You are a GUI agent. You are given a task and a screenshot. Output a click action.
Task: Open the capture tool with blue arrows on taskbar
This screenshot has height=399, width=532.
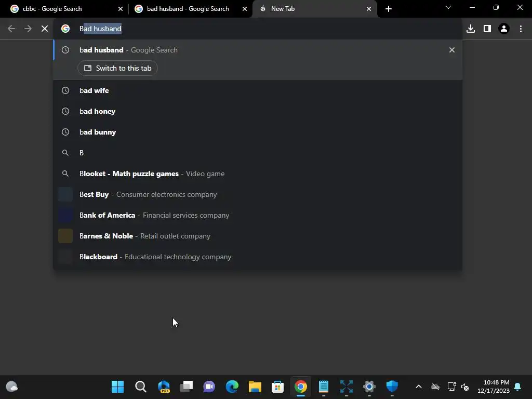[x=346, y=387]
